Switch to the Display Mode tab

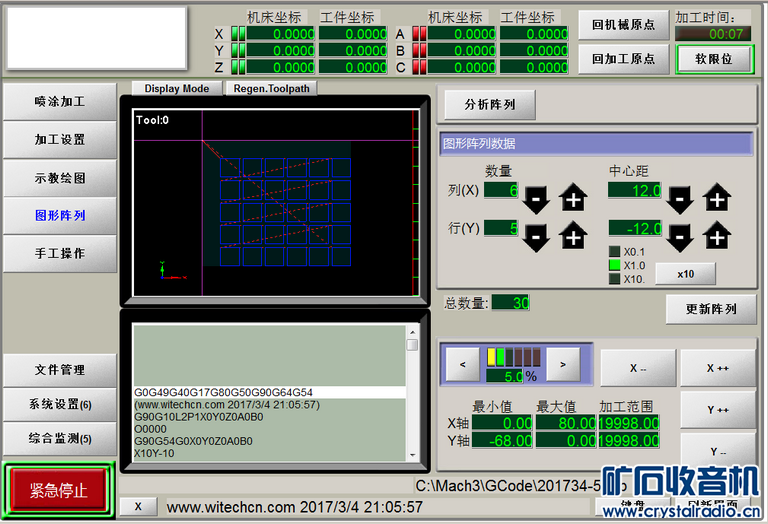[x=176, y=88]
